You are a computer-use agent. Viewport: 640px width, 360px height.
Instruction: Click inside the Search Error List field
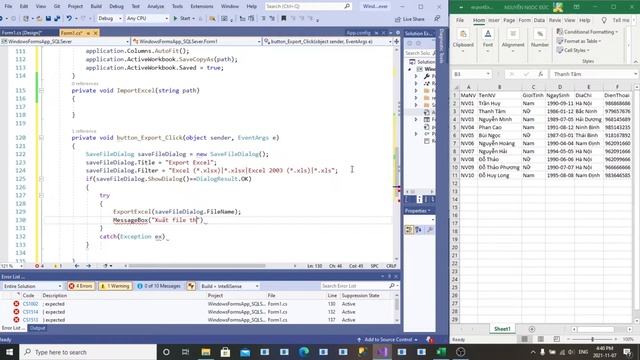click(x=354, y=286)
